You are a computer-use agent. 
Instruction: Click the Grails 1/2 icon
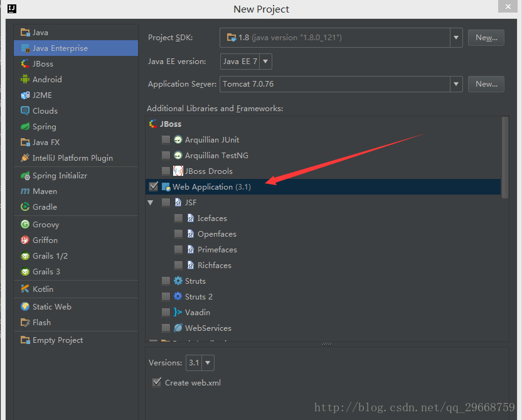coord(25,256)
